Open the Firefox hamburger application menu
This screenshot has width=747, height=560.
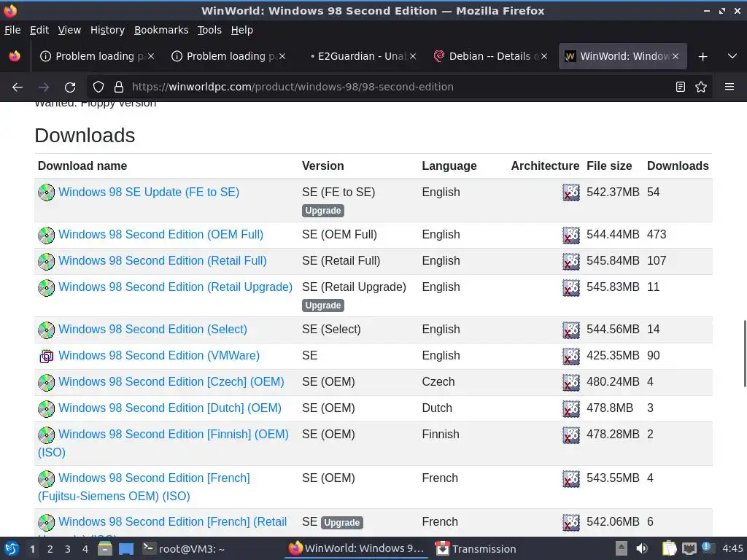pos(729,87)
